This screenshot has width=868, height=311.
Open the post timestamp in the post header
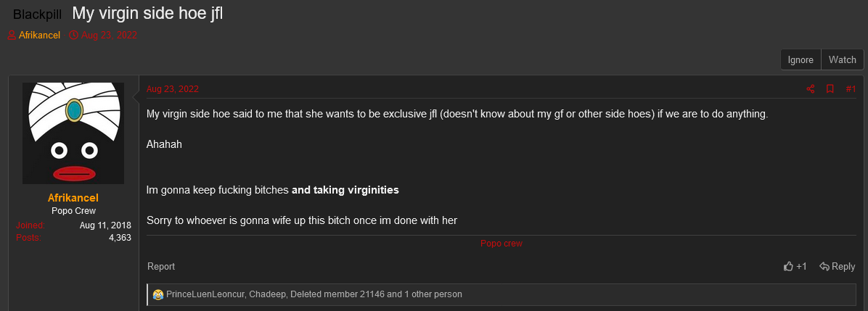pyautogui.click(x=173, y=89)
